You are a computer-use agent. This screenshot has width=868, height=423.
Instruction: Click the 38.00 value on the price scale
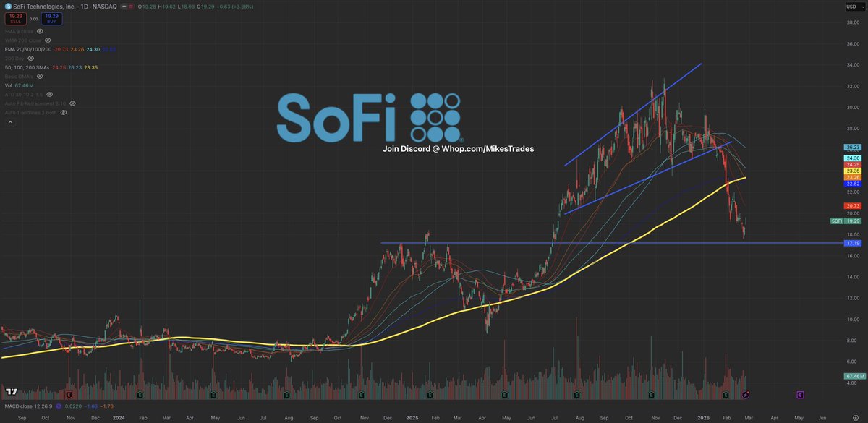point(854,22)
